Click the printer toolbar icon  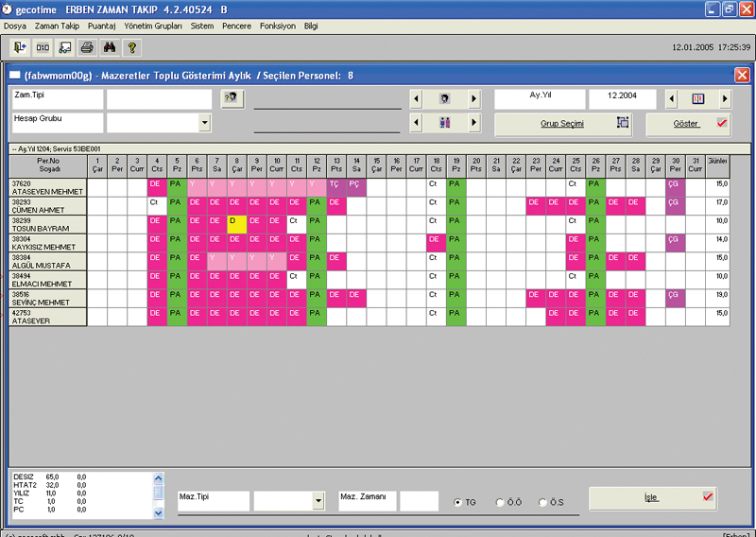[87, 47]
